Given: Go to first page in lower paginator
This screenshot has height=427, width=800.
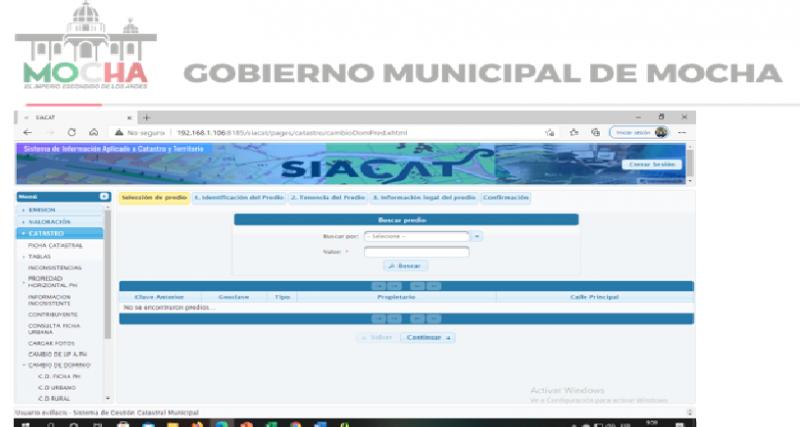Looking at the screenshot, I should tap(379, 319).
